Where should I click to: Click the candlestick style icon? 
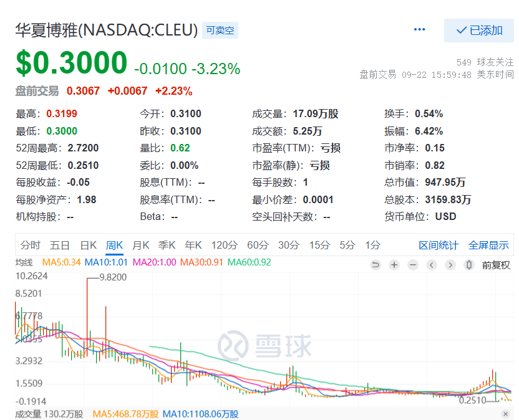[x=468, y=265]
